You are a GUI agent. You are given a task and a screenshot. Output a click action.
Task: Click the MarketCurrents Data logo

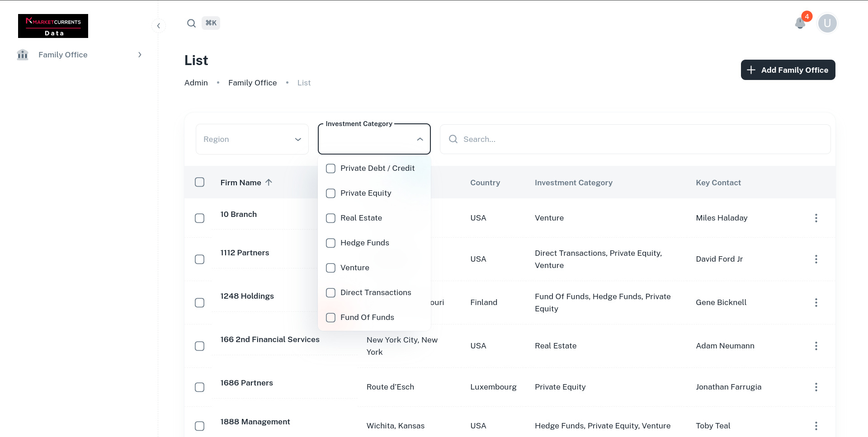point(53,26)
